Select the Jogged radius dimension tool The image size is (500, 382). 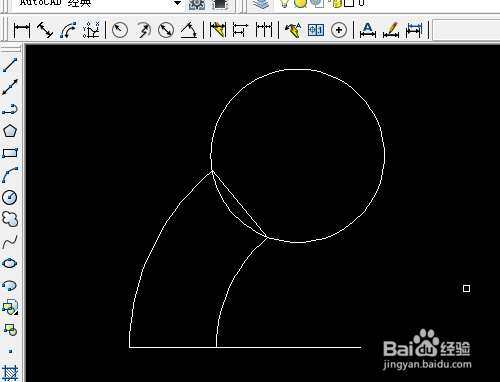143,30
